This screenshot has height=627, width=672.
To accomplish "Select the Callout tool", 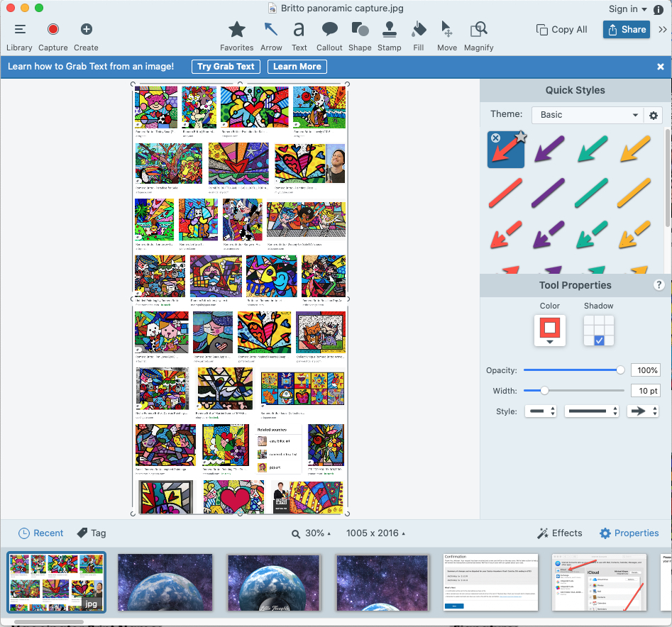I will coord(329,37).
